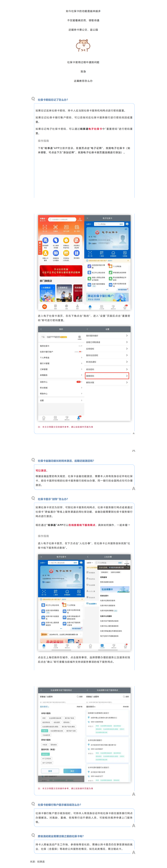
Task: Open 设置 row on 我的 screen
Action: tap(61, 400)
